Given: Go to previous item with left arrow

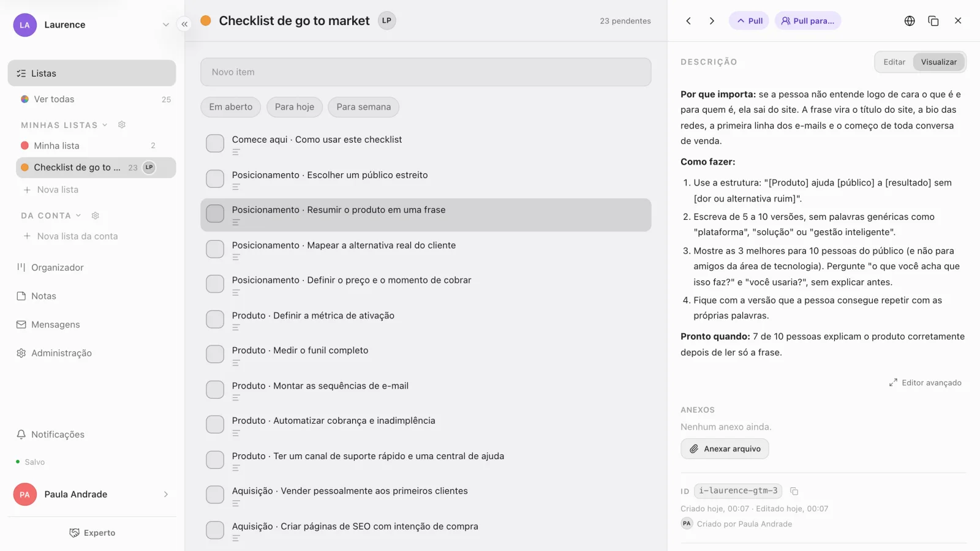Looking at the screenshot, I should click(688, 21).
